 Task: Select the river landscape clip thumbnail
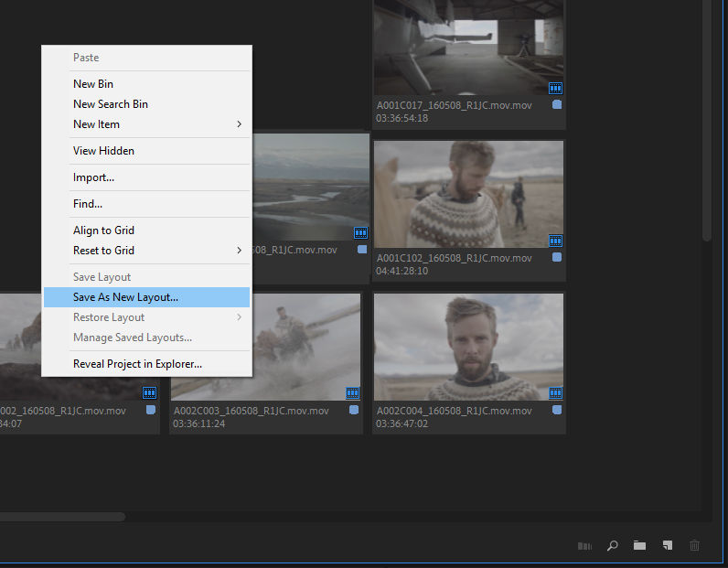click(311, 187)
